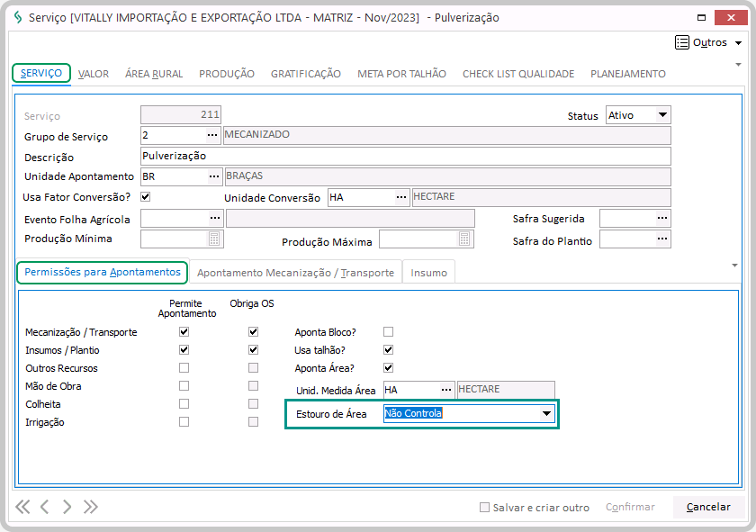The width and height of the screenshot is (756, 532).
Task: Toggle Usa Fator Conversão checkbox
Action: (145, 197)
